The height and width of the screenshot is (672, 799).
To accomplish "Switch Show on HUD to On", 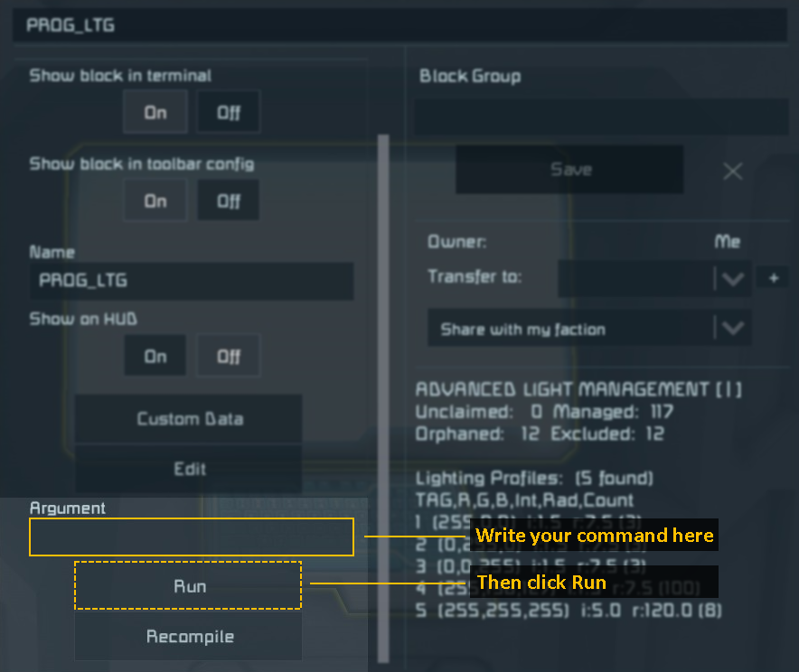I will tap(155, 356).
